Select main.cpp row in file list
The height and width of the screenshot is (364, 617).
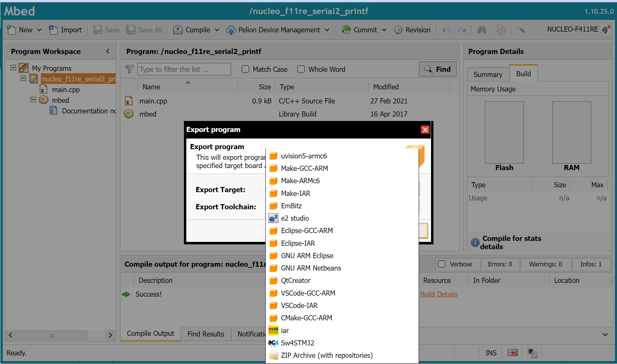pos(290,101)
